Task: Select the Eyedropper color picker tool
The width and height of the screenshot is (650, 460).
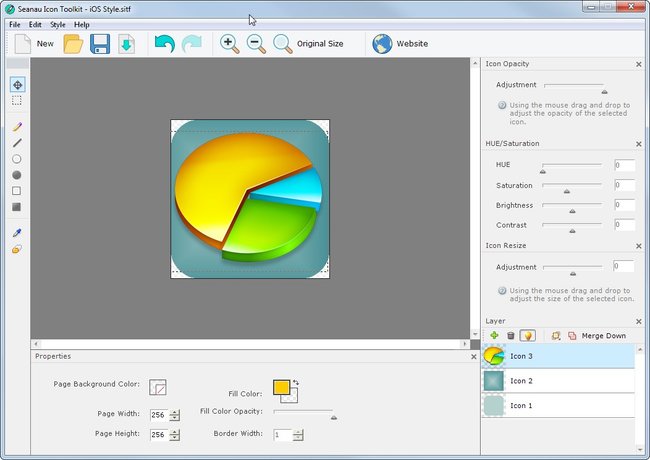Action: point(17,233)
